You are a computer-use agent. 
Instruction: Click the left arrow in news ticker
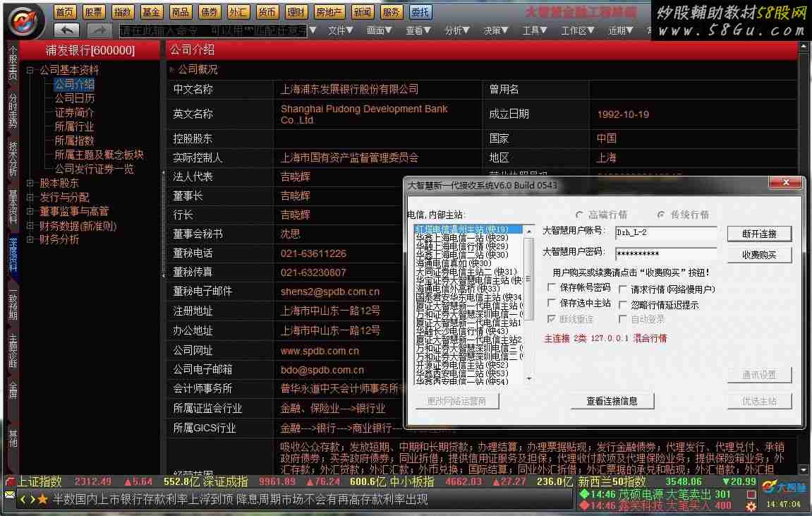click(x=23, y=500)
